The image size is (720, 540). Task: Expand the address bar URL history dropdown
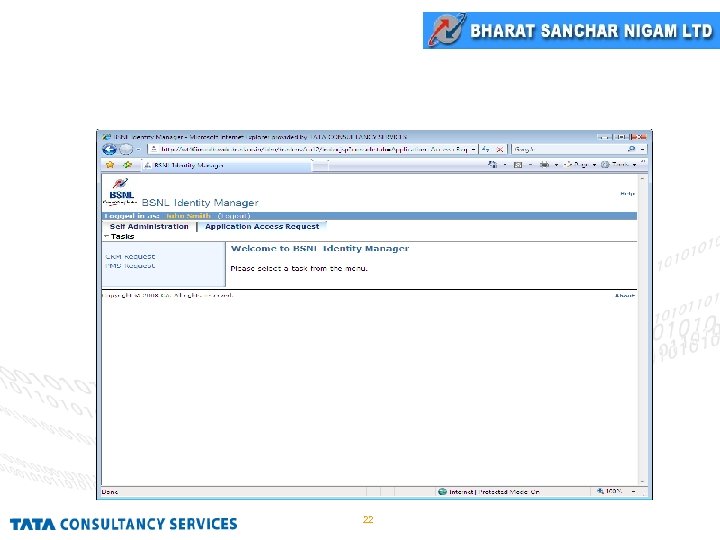[473, 149]
